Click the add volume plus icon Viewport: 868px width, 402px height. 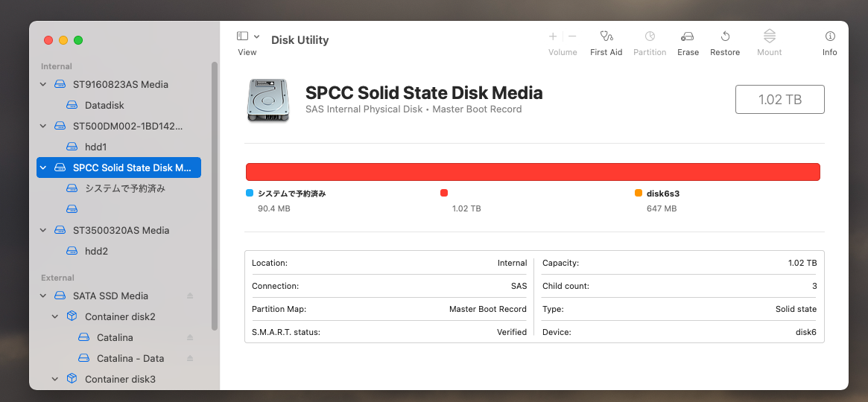(553, 36)
